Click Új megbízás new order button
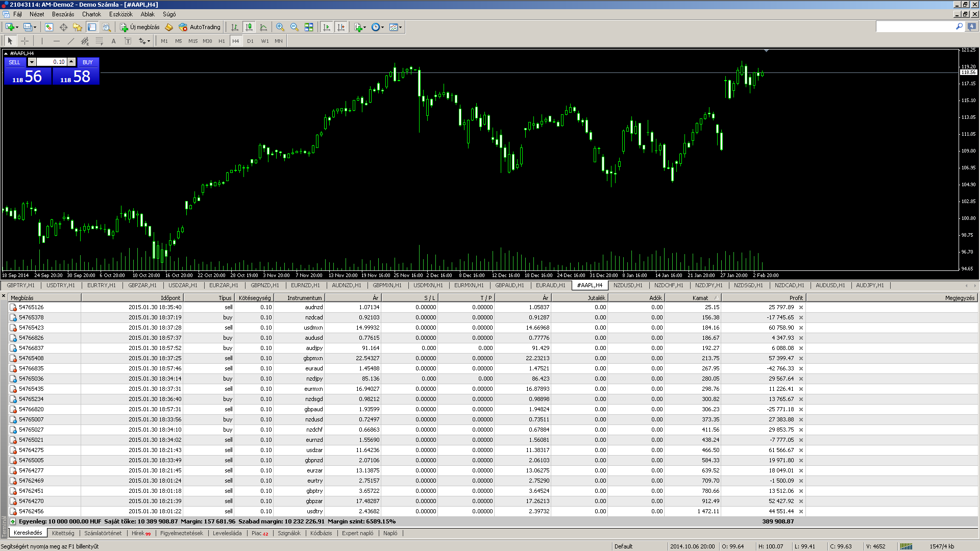 (140, 27)
